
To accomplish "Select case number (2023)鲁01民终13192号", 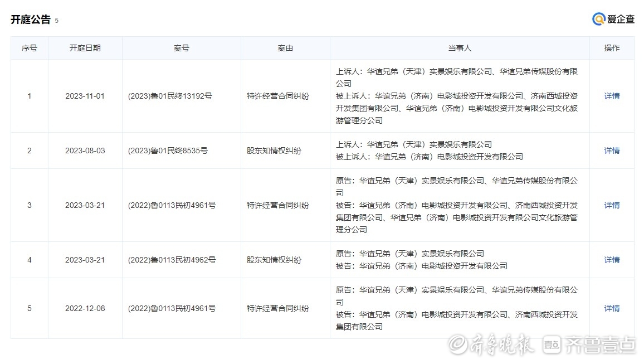I will click(170, 96).
